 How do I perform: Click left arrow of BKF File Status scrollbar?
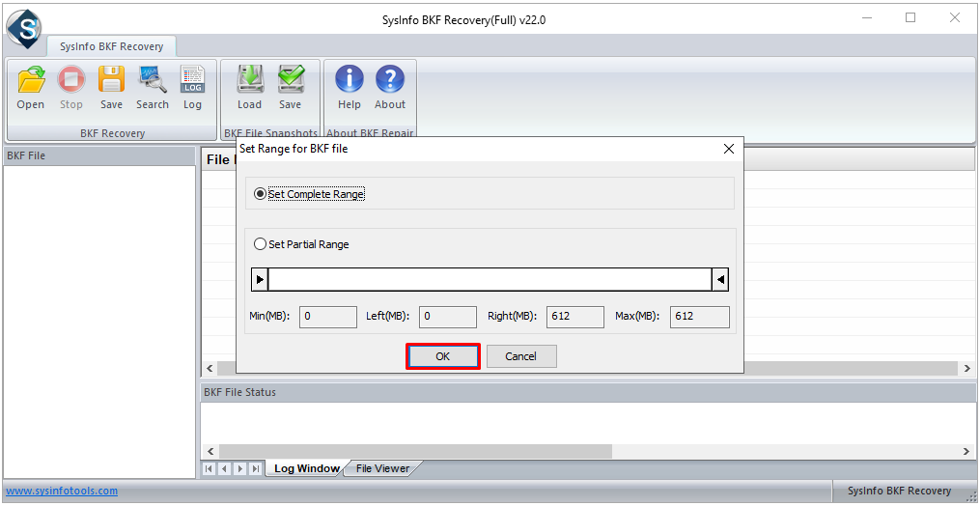click(210, 452)
